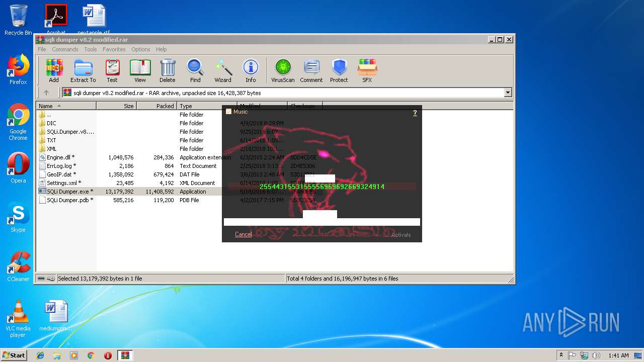Click the volume icon in system tray
This screenshot has height=362, width=644.
596,355
